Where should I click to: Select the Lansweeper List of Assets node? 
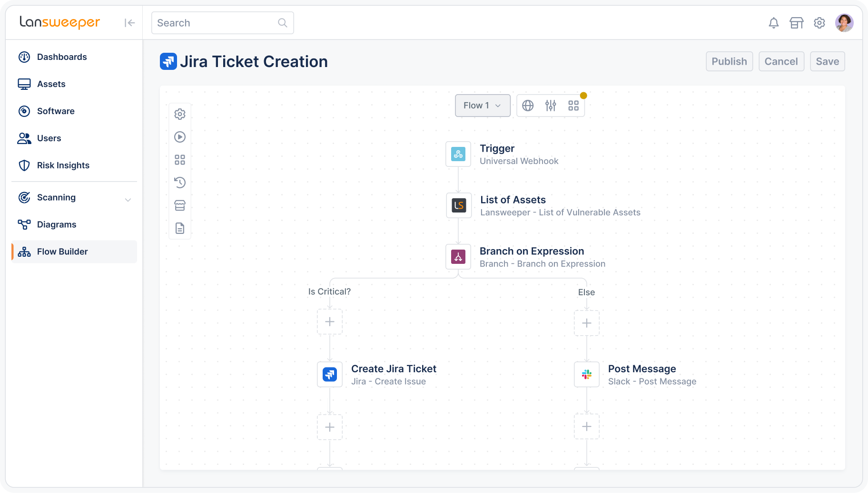pos(459,205)
